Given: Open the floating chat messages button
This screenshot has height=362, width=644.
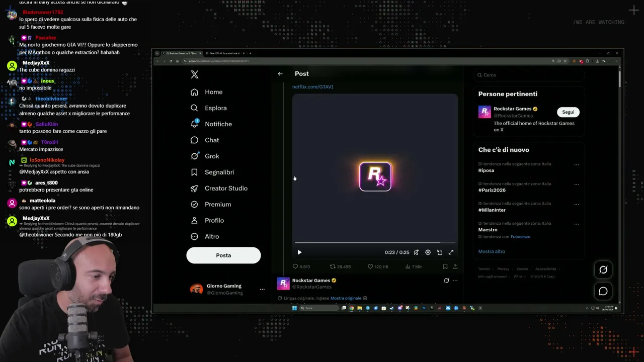Looking at the screenshot, I should coord(603,291).
